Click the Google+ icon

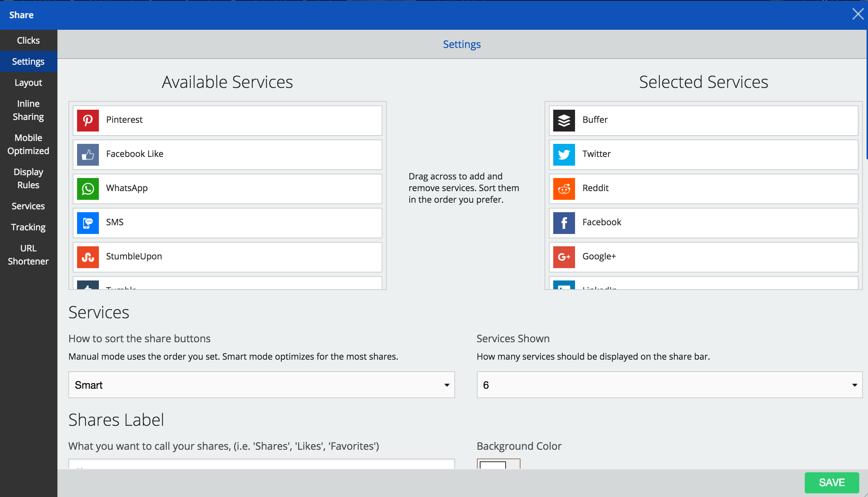coord(564,257)
